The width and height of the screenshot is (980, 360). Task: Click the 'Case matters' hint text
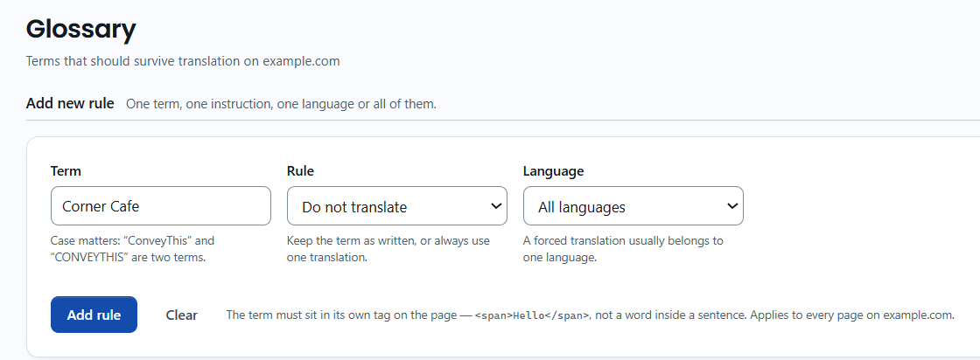point(132,248)
